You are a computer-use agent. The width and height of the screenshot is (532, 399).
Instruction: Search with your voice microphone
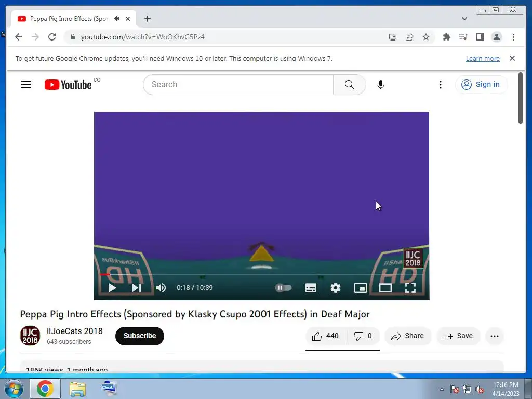click(381, 85)
